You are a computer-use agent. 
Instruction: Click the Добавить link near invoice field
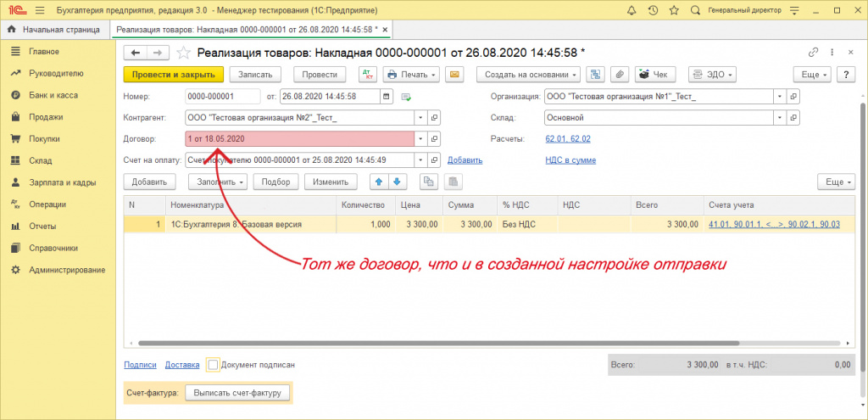pos(465,160)
